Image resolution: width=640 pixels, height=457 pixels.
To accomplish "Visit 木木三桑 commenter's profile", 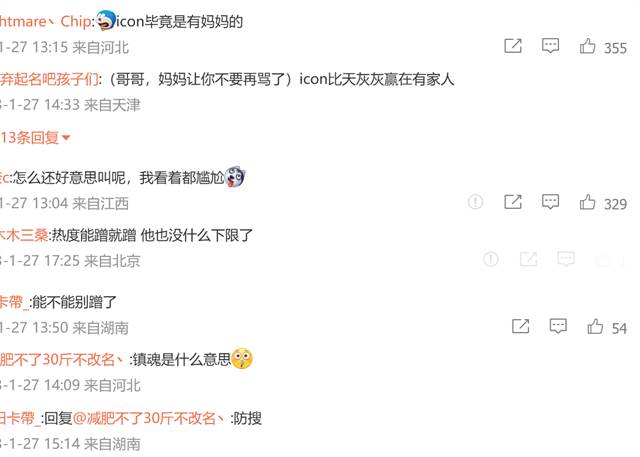I will tap(24, 235).
